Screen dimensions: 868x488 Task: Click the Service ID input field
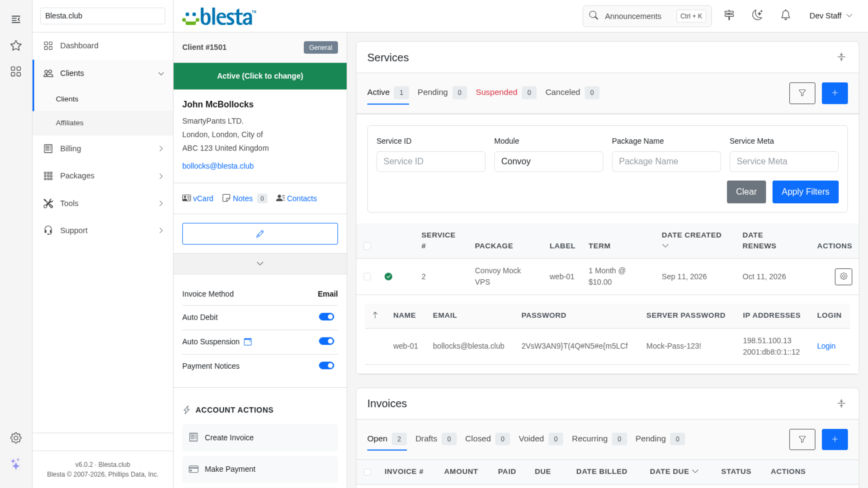coord(431,161)
